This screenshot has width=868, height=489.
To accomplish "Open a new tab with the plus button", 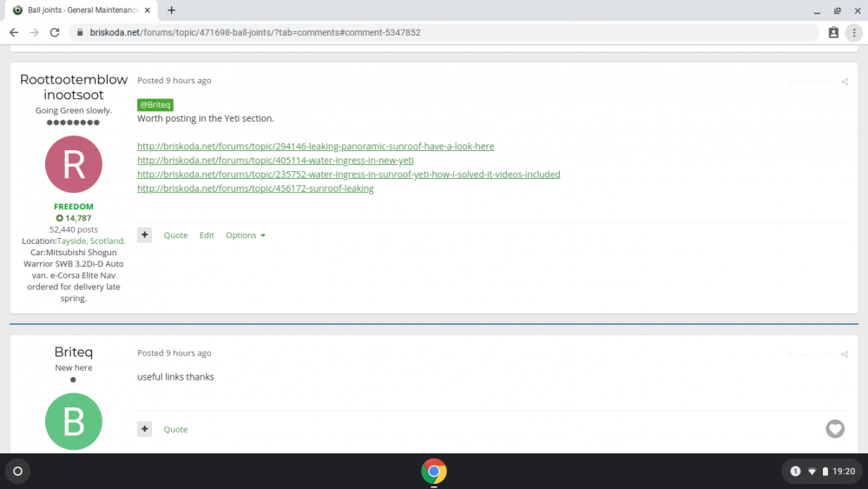I will pyautogui.click(x=172, y=10).
